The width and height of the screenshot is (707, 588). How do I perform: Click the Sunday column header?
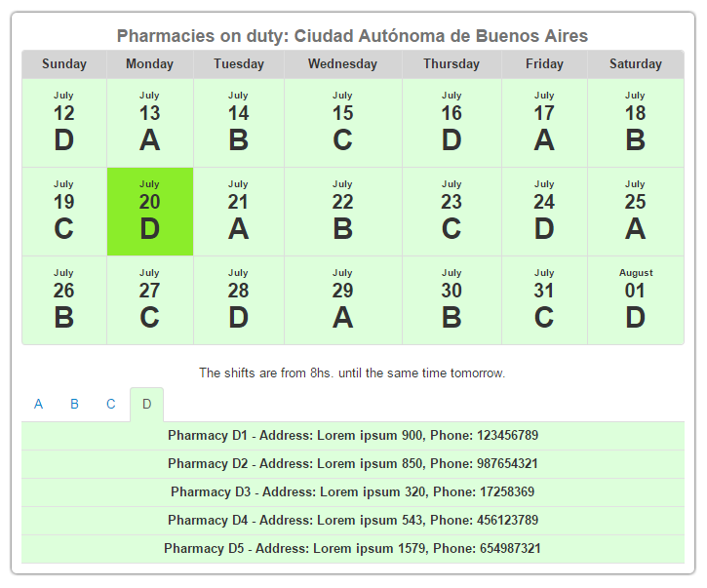(x=63, y=64)
